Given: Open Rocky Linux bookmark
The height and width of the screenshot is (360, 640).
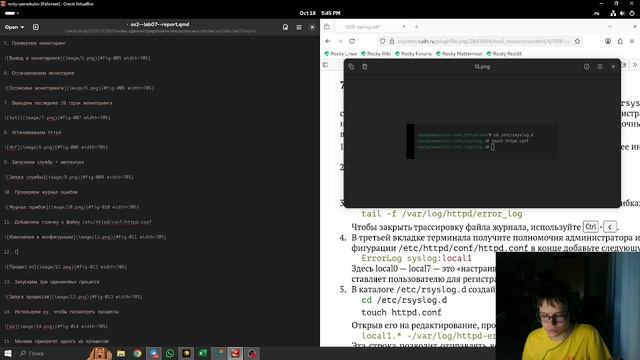Looking at the screenshot, I should coord(341,54).
